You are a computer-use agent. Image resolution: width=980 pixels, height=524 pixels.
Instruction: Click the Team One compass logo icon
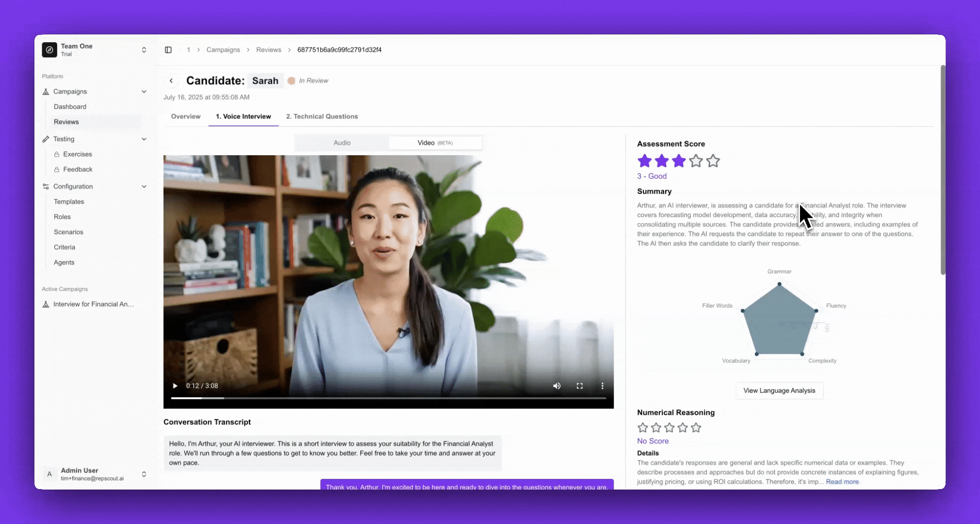tap(49, 50)
